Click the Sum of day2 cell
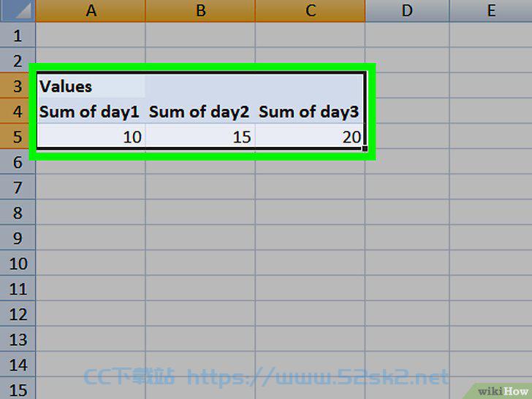Screen dimensions: 532x399 (200, 111)
